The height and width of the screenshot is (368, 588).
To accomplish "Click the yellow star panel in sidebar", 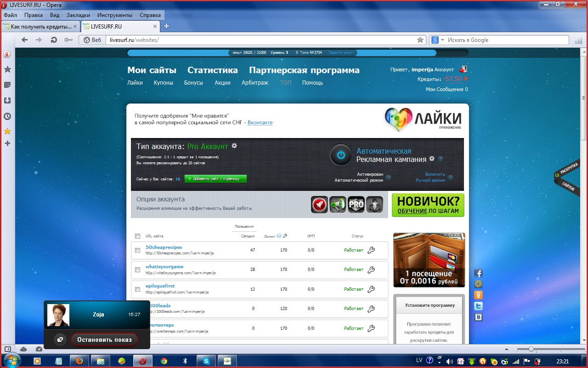I will click(7, 132).
